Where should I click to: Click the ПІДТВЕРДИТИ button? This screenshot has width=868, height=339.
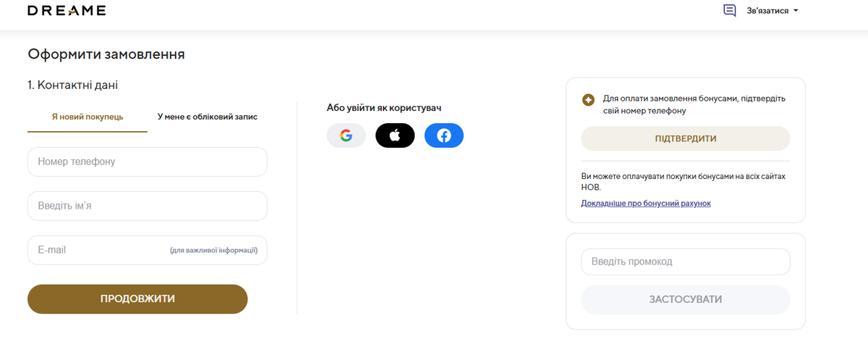coord(686,138)
